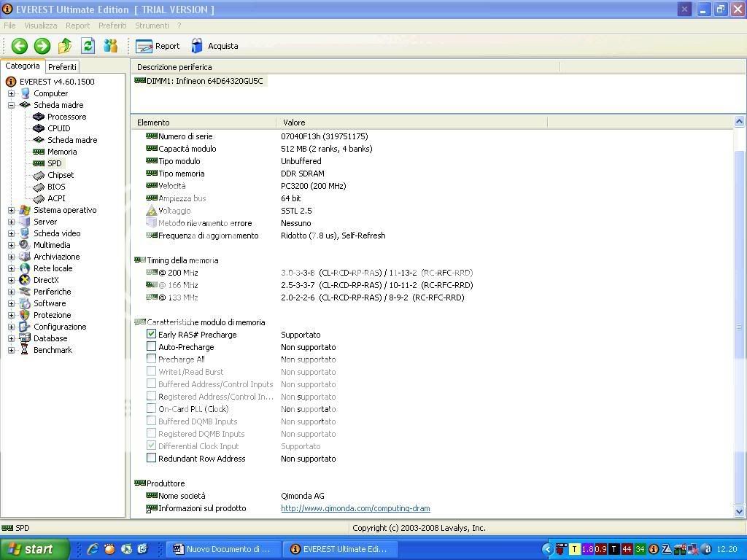Click the Voltaggio warning icon
The image size is (747, 560).
tap(152, 211)
